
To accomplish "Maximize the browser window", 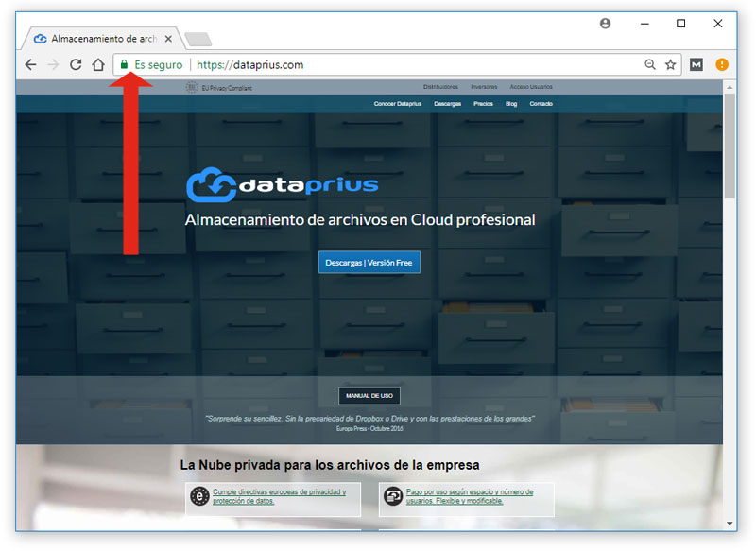I will pos(680,24).
